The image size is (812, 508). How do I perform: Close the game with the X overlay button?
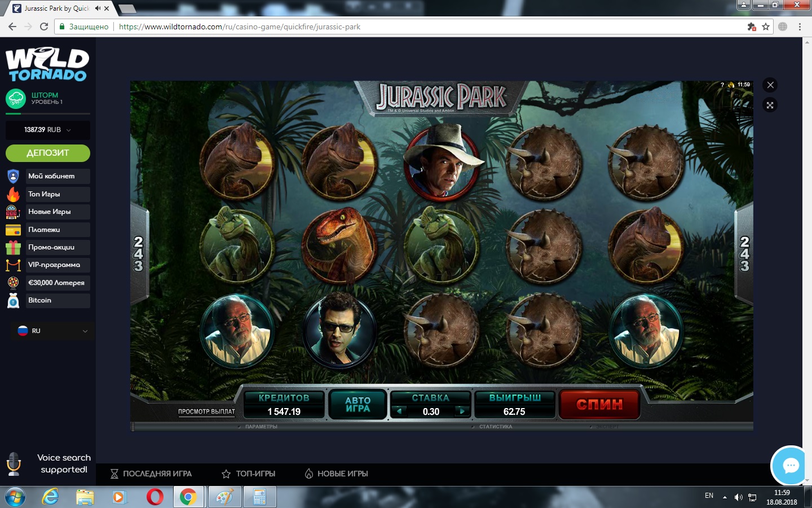point(770,85)
